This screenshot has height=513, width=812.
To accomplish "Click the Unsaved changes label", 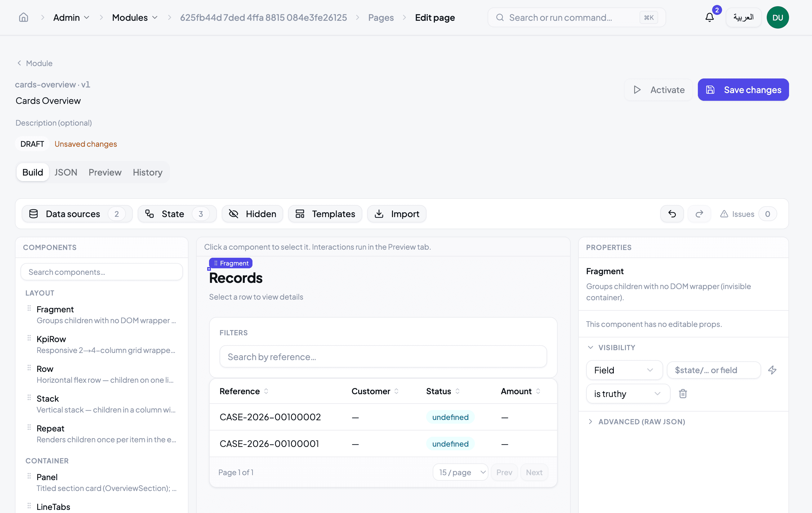I will tap(86, 144).
